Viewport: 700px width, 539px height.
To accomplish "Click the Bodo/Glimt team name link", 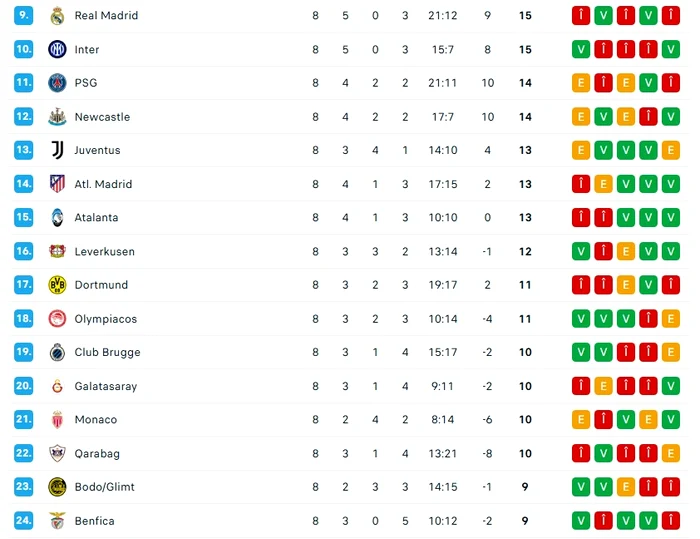I will pyautogui.click(x=104, y=487).
